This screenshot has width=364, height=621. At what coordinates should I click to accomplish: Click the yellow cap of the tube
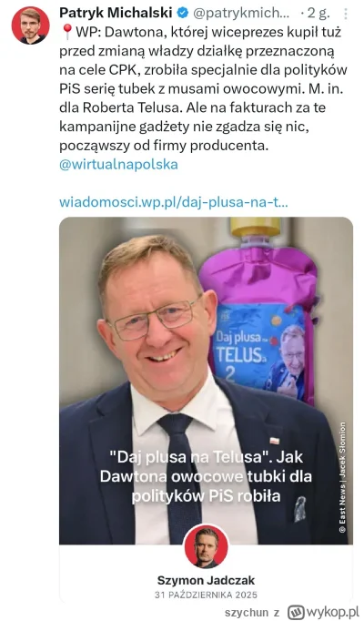pos(256,227)
